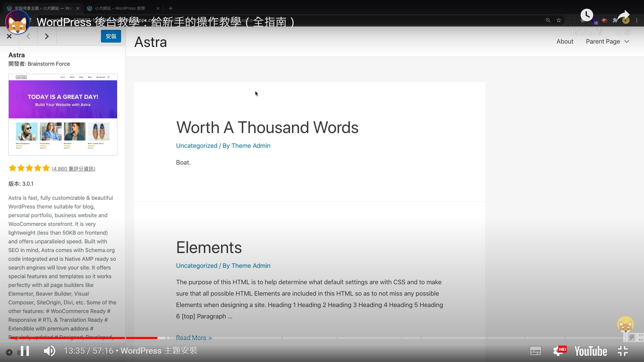Open the Worth A Thousand Words post
The image size is (644, 362).
pos(267,127)
